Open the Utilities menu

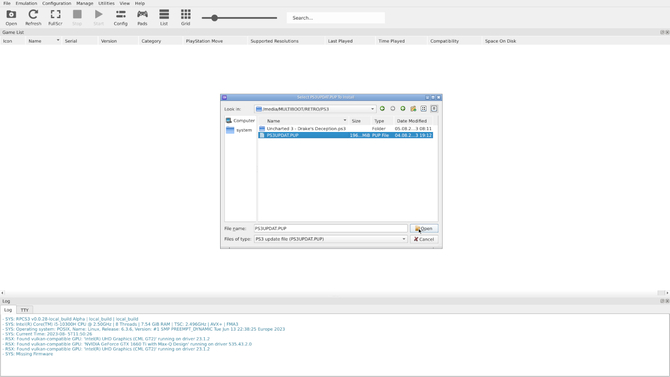coord(106,3)
